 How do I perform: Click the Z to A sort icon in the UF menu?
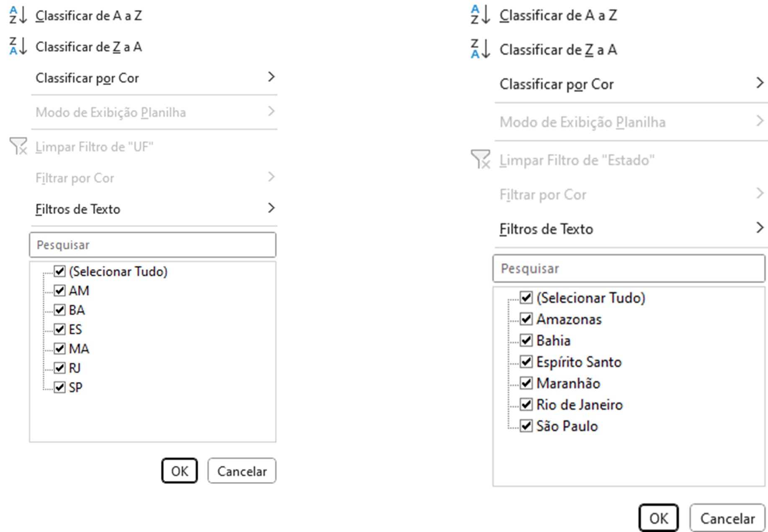18,46
